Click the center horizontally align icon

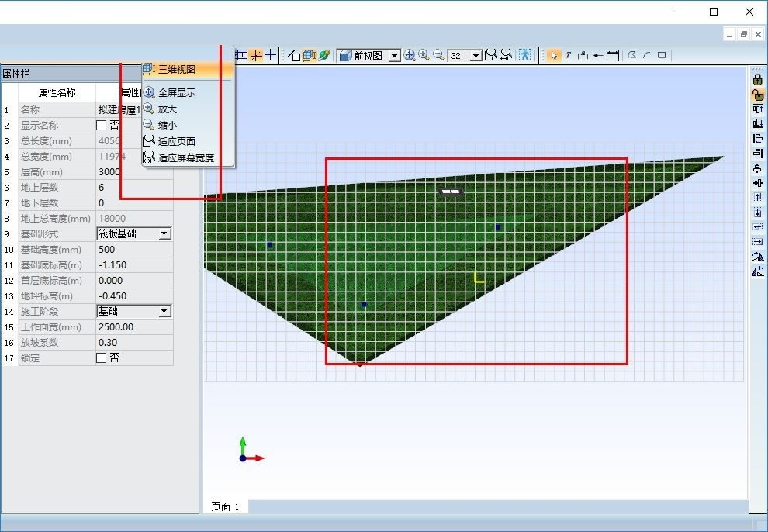pyautogui.click(x=758, y=183)
